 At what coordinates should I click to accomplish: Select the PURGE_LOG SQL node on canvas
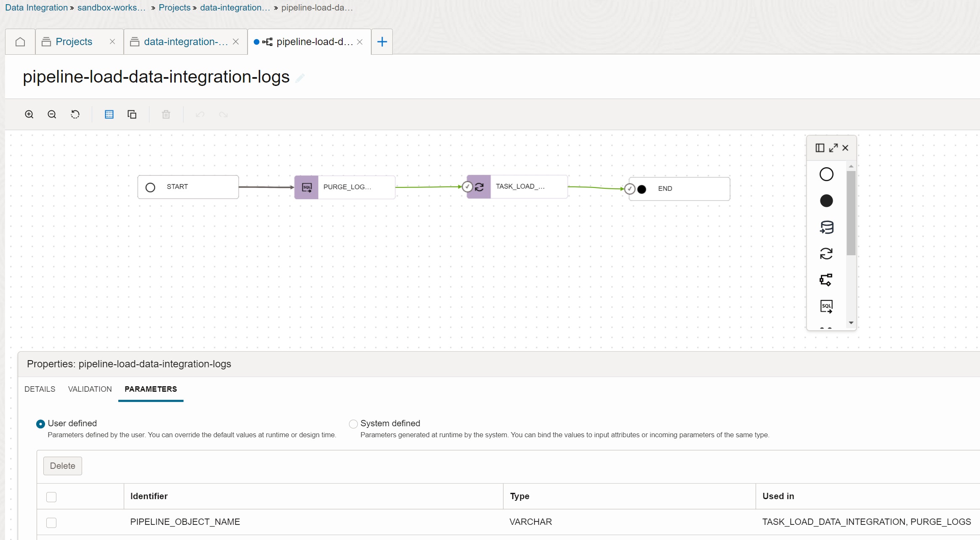click(345, 187)
